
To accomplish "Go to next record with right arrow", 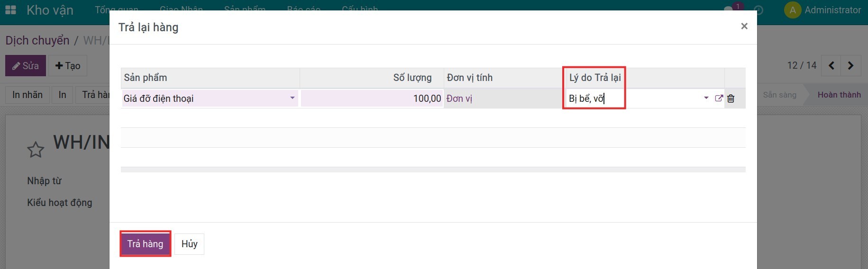I will pyautogui.click(x=850, y=66).
